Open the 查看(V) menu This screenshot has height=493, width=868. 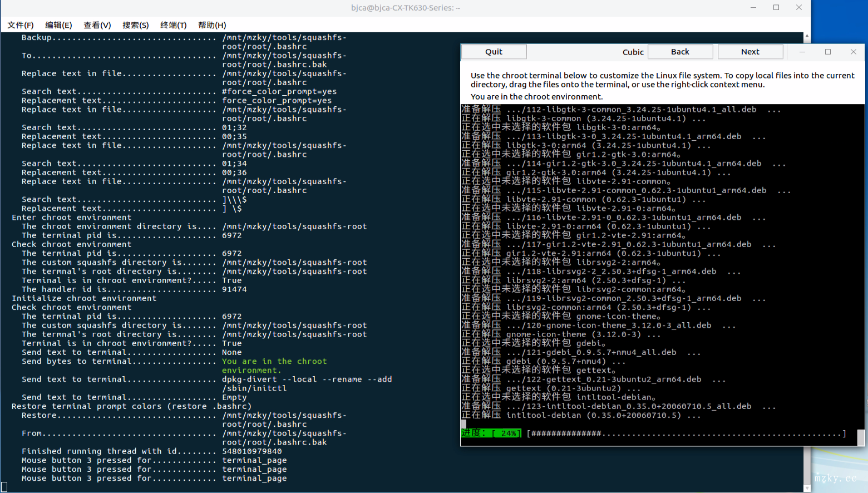click(97, 25)
